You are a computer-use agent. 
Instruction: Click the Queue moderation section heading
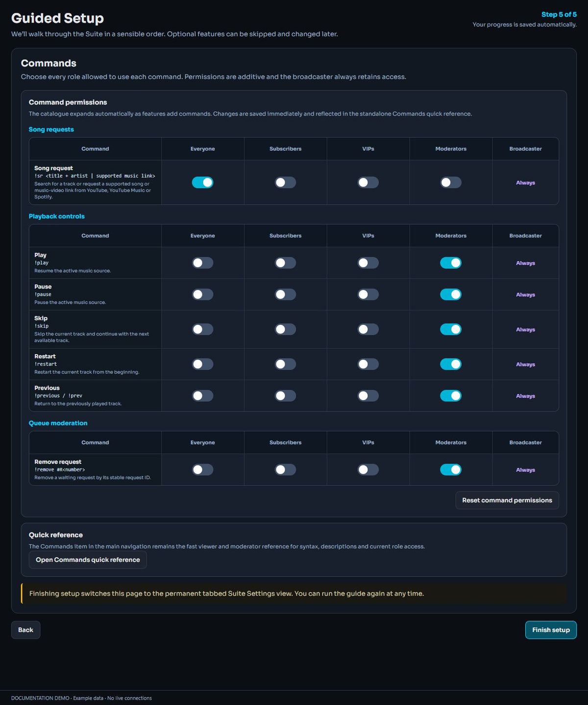tap(58, 423)
